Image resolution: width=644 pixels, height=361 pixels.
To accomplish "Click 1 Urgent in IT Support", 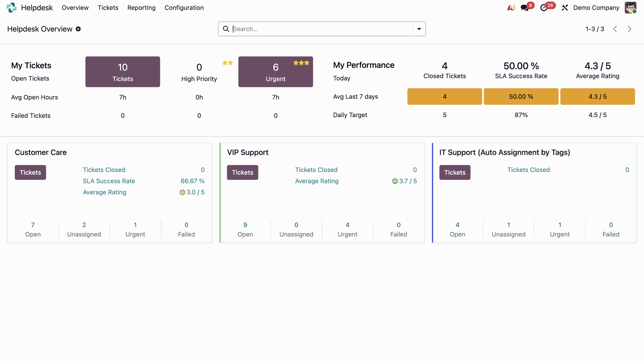I will (x=560, y=230).
